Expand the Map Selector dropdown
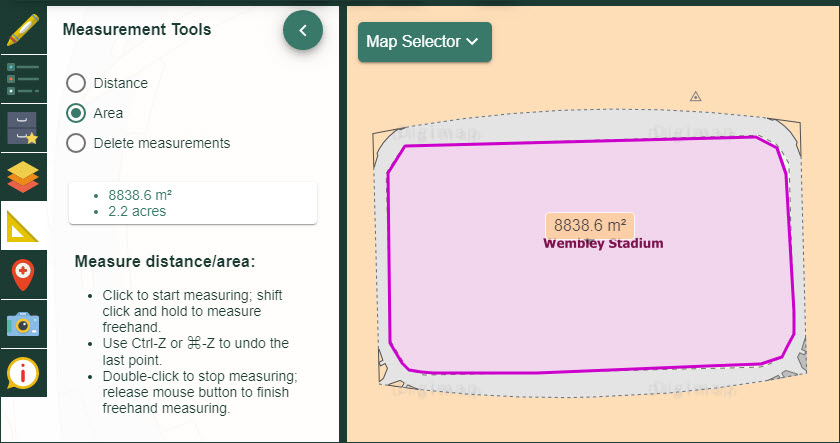Viewport: 840px width, 443px height. point(424,42)
